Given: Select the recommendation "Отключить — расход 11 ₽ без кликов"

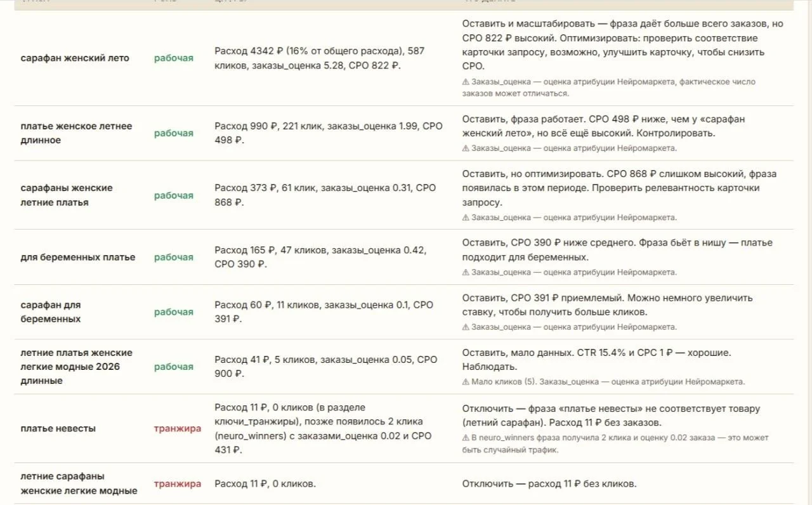Looking at the screenshot, I should [549, 484].
